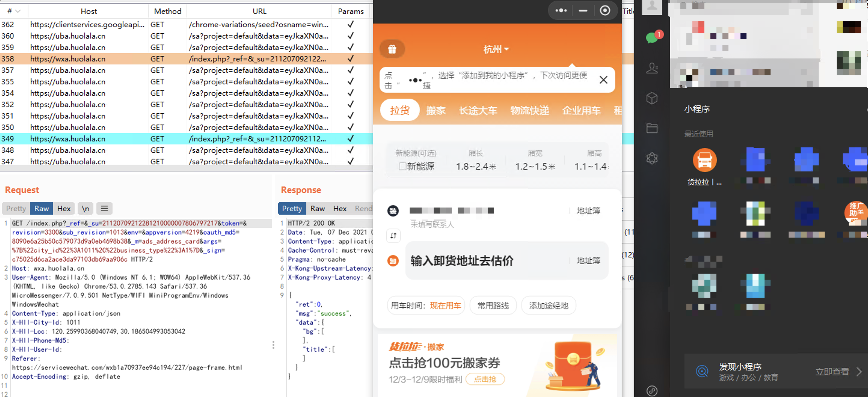868x397 pixels.
Task: Click the discover mini programs search icon
Action: click(x=702, y=371)
